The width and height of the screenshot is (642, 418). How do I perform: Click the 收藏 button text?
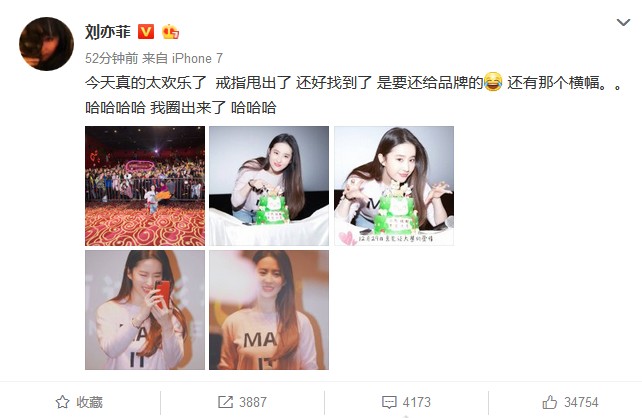[x=89, y=402]
